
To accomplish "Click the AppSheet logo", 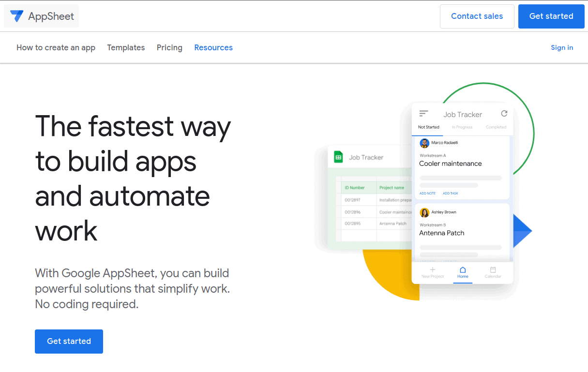I will click(x=42, y=16).
